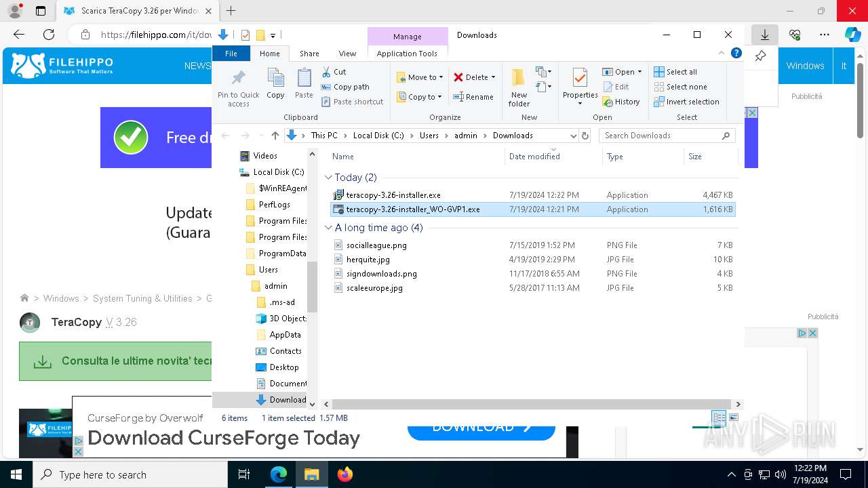Select Desktop folder in tree
868x488 pixels.
pyautogui.click(x=284, y=367)
